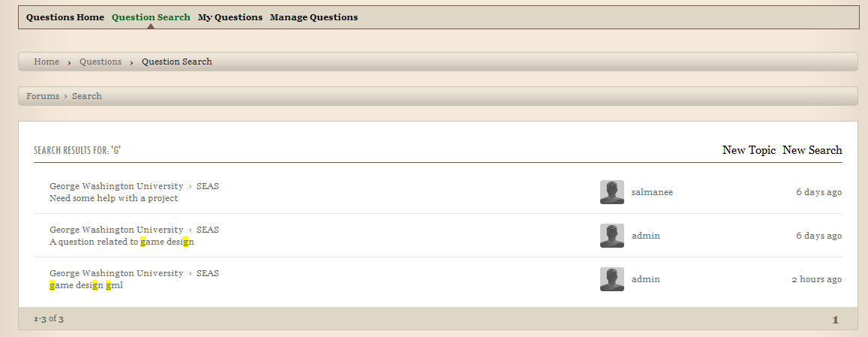The image size is (868, 337).
Task: Open 'A question related to game design' topic
Action: tap(122, 242)
